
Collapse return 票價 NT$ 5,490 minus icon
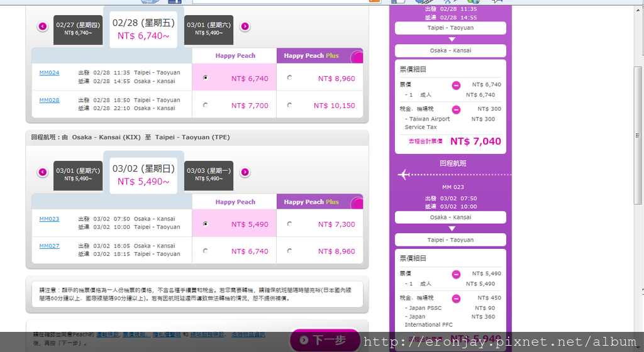457,274
